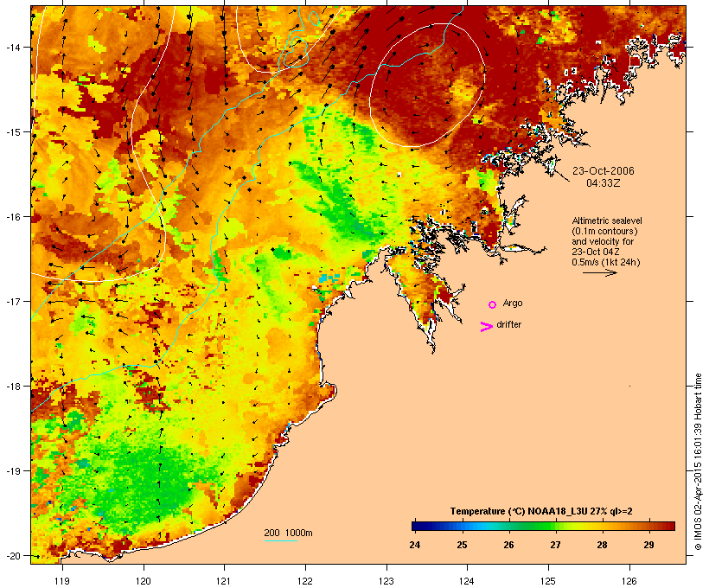Click longitude axis label '119'
The image size is (709, 588).
(x=62, y=581)
